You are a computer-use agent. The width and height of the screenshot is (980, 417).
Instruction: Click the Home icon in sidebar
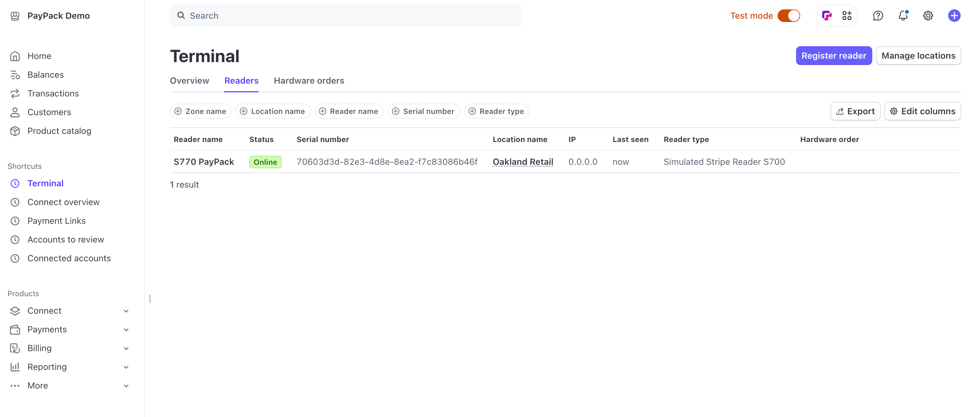(15, 56)
